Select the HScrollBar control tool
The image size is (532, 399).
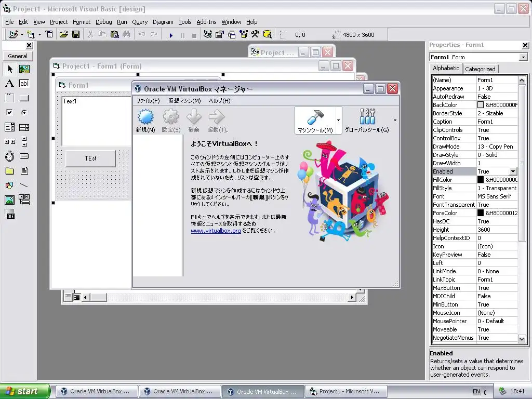10,141
